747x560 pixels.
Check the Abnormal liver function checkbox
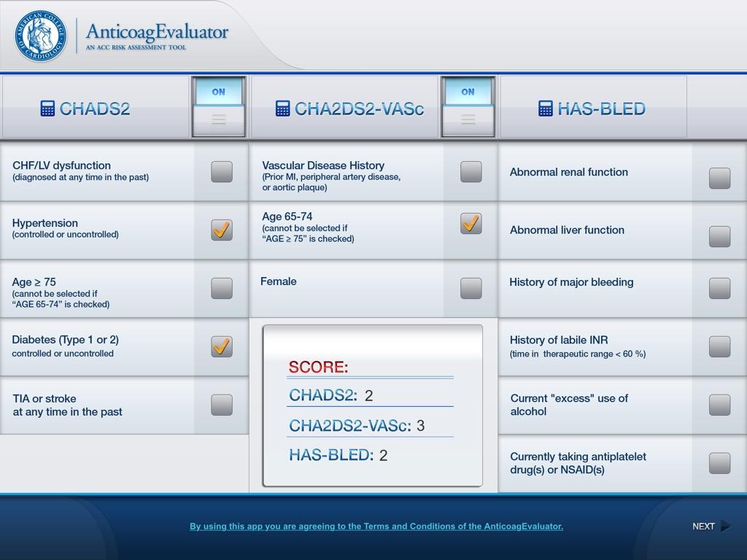point(719,236)
